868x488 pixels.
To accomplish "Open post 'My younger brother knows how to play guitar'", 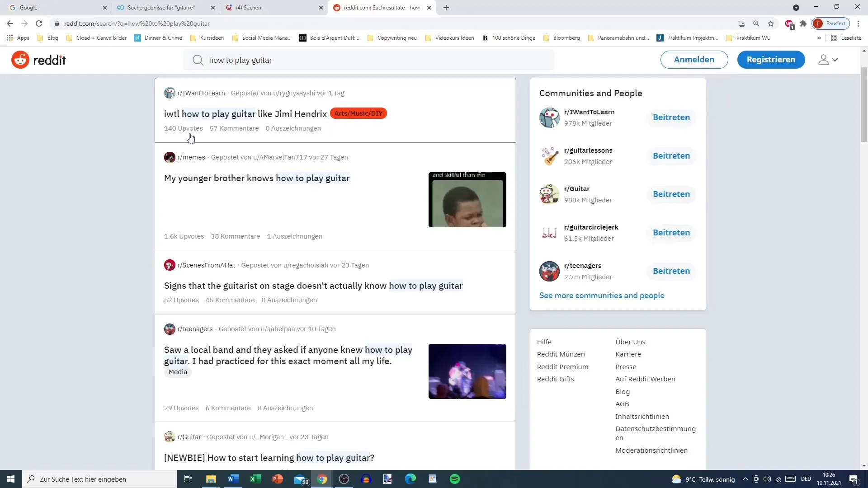I will (x=257, y=178).
